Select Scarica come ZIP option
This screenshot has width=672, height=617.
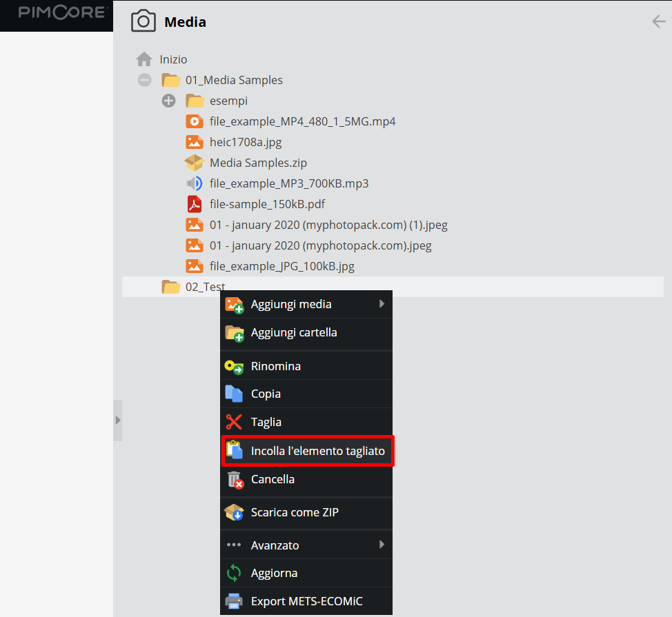[x=295, y=512]
